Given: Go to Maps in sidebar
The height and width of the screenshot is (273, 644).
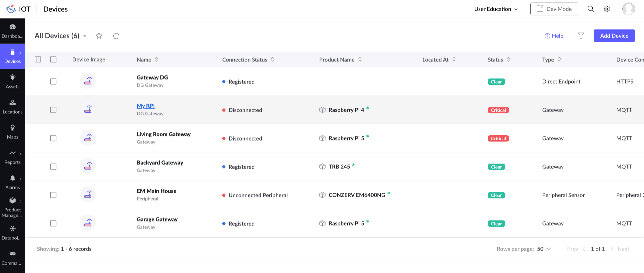Looking at the screenshot, I should (x=13, y=132).
